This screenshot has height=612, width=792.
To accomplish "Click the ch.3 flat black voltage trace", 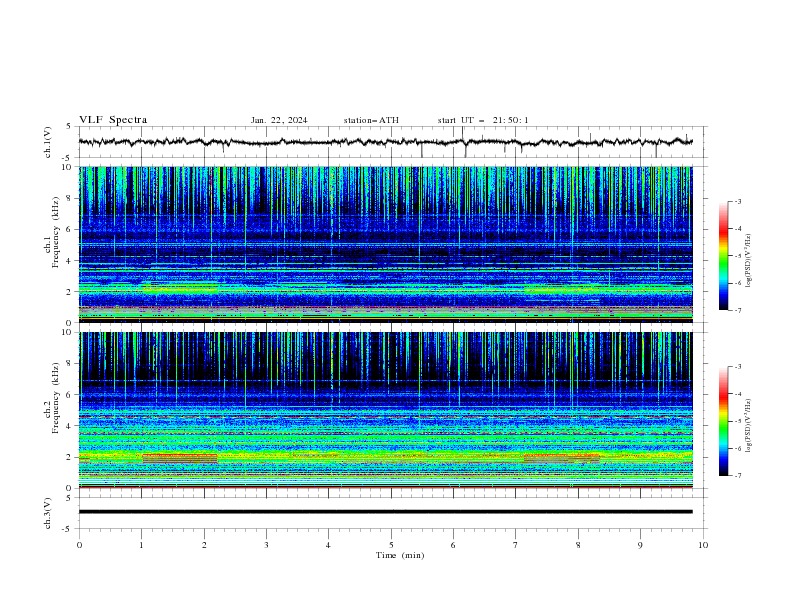I will pos(385,512).
